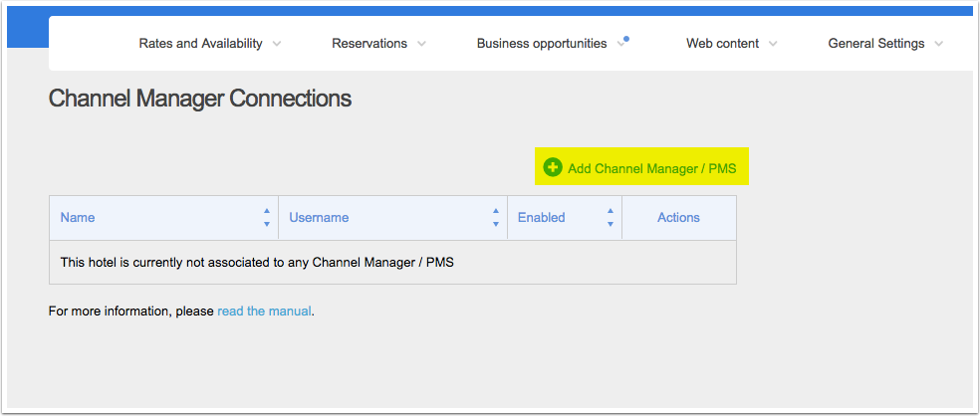
Task: Sort the table by the Enabled header label
Action: (x=541, y=217)
